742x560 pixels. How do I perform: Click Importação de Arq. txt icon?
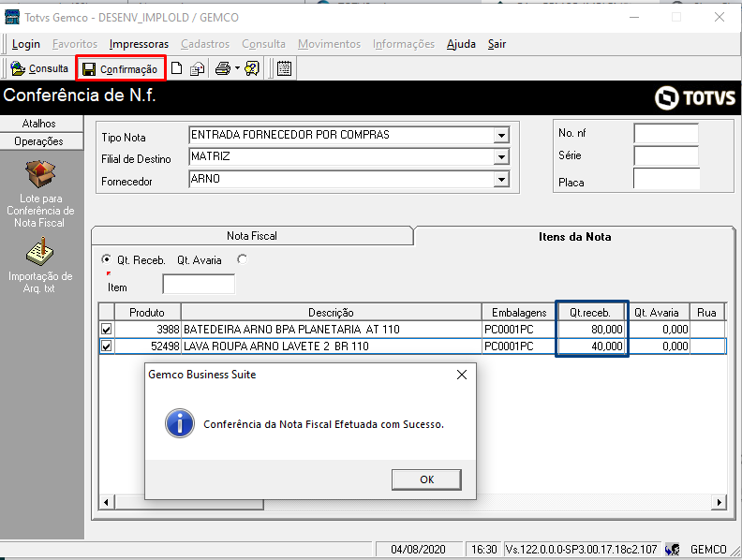(39, 252)
